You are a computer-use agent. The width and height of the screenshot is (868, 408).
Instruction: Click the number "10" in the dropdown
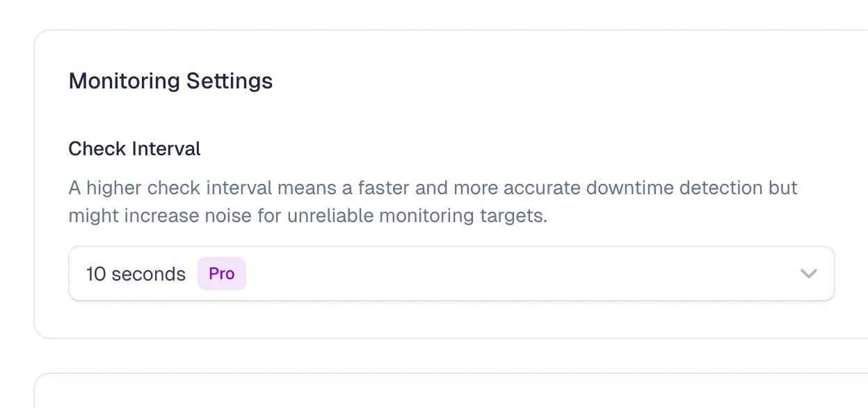click(95, 274)
